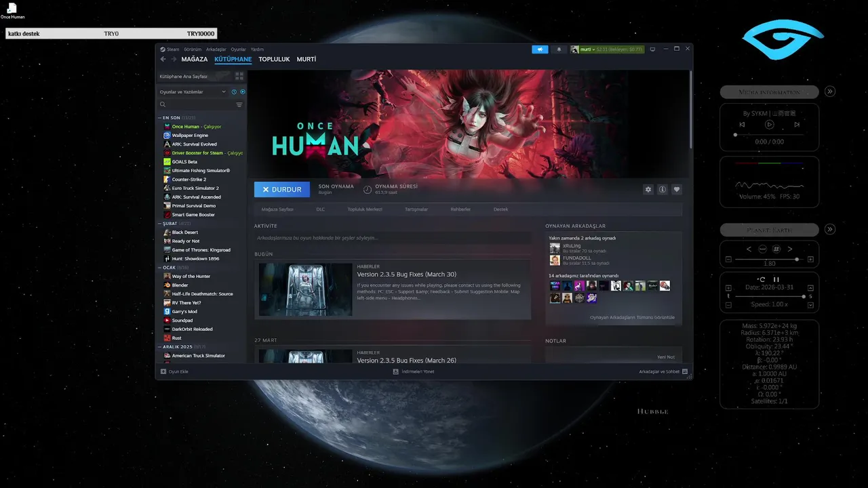Click the Steam forward navigation arrow

[174, 60]
